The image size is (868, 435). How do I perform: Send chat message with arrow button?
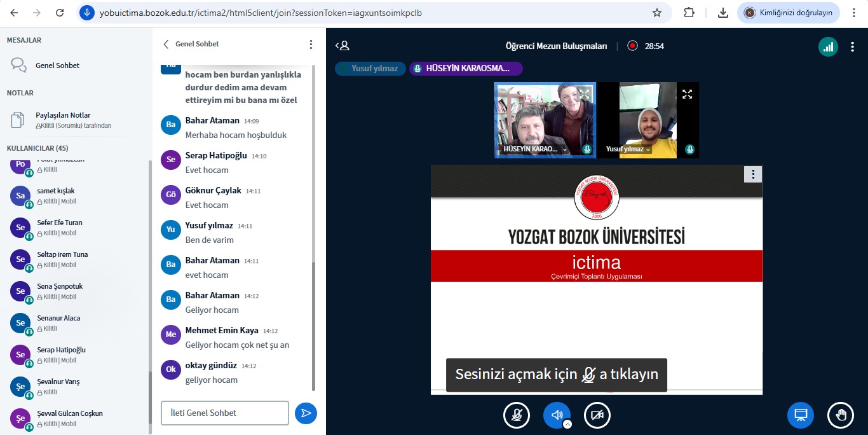[x=306, y=413]
